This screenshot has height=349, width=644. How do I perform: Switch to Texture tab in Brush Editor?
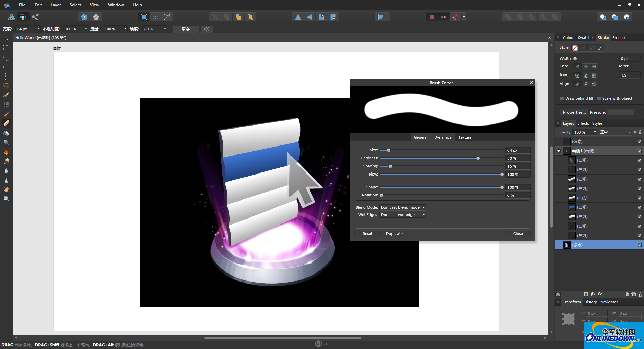465,137
